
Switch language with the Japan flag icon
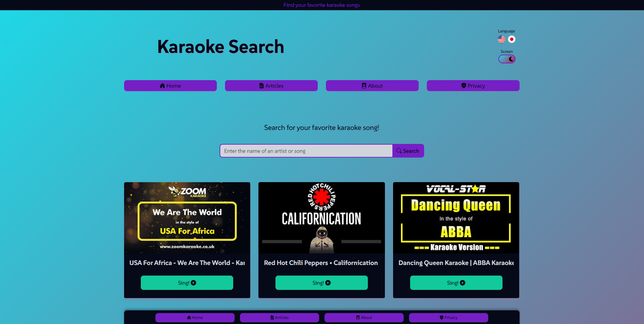coord(511,39)
